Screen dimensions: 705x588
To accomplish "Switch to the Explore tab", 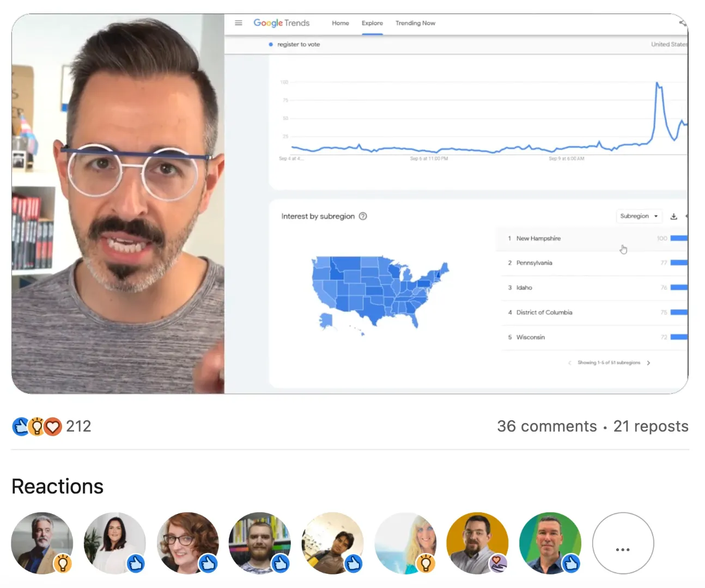I will point(372,23).
